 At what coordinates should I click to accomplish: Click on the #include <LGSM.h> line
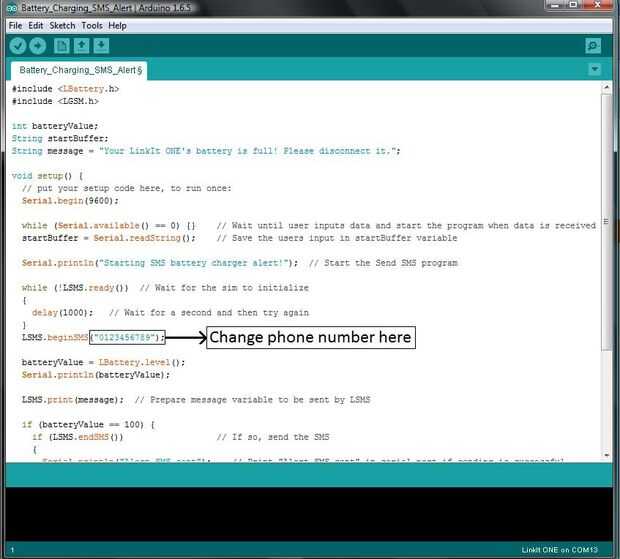pos(55,101)
